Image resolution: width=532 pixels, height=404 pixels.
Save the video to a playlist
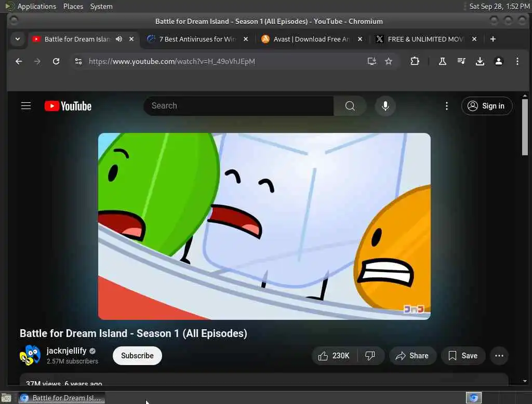point(463,356)
